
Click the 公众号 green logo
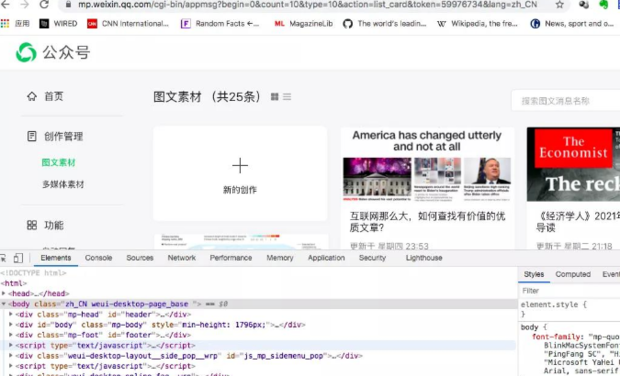tap(26, 52)
